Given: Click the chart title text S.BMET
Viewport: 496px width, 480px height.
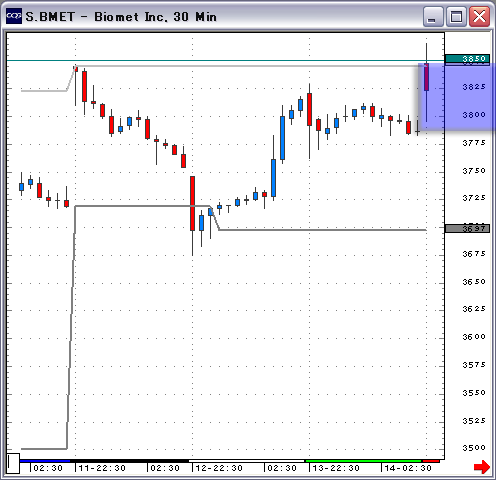Looking at the screenshot, I should pos(50,16).
